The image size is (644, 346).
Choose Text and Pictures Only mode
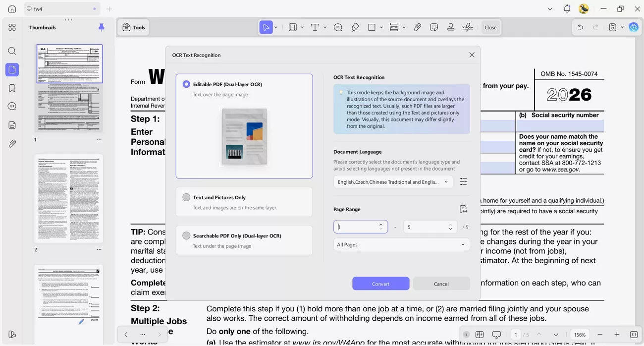[186, 197]
